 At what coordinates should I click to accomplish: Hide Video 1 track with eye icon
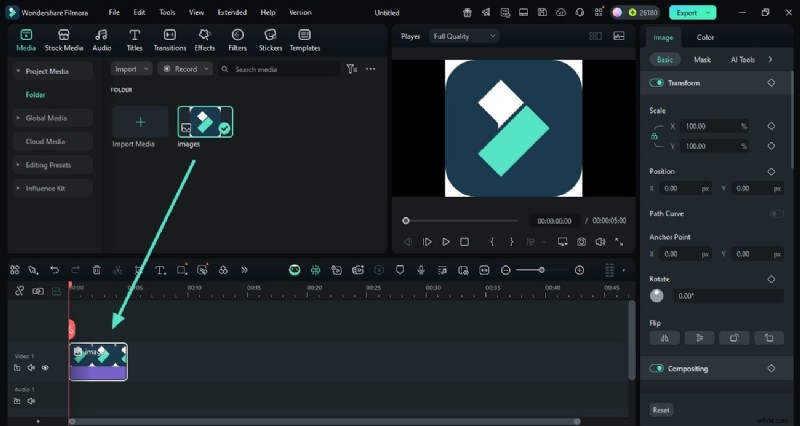[45, 368]
